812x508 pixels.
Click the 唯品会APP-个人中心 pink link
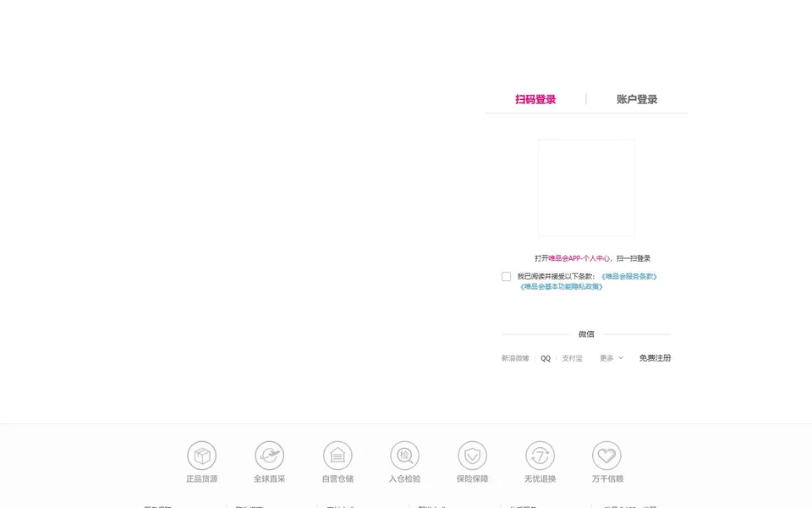pyautogui.click(x=579, y=258)
